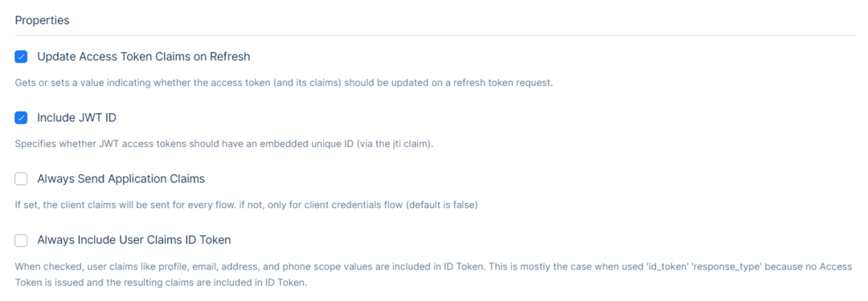
Task: Click the 'Always Include User Claims ID Token' label
Action: (134, 240)
